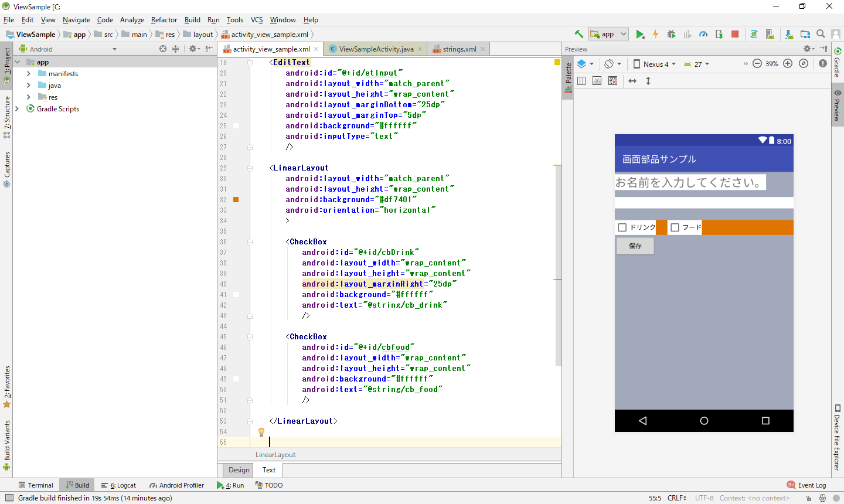Click the Design tab at editor bottom
844x504 pixels.
click(x=239, y=470)
